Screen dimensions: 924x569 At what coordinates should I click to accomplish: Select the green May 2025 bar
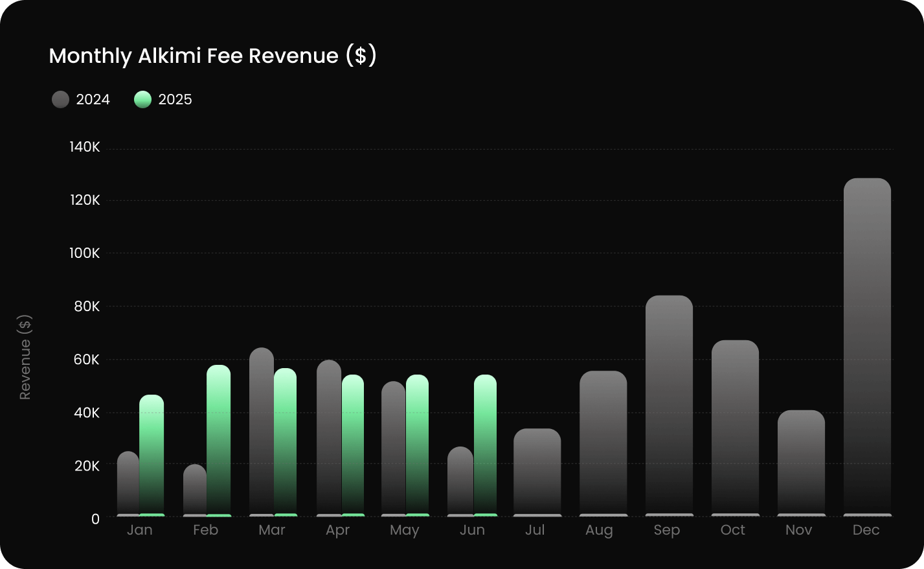tap(417, 445)
